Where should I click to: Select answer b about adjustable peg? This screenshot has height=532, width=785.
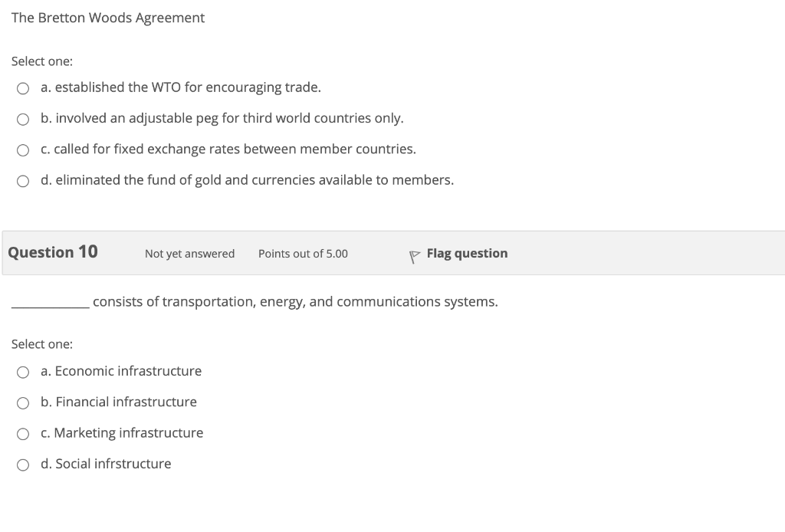tap(23, 118)
